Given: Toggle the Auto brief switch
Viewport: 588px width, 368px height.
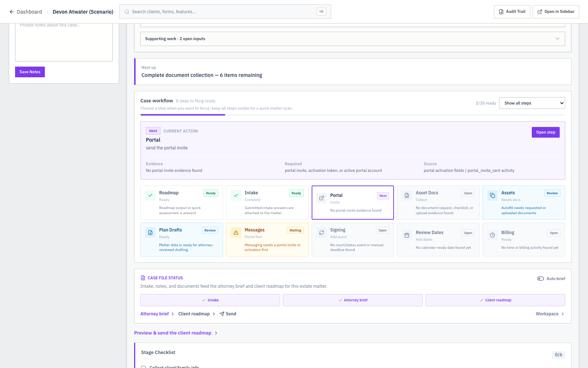Looking at the screenshot, I should point(540,279).
